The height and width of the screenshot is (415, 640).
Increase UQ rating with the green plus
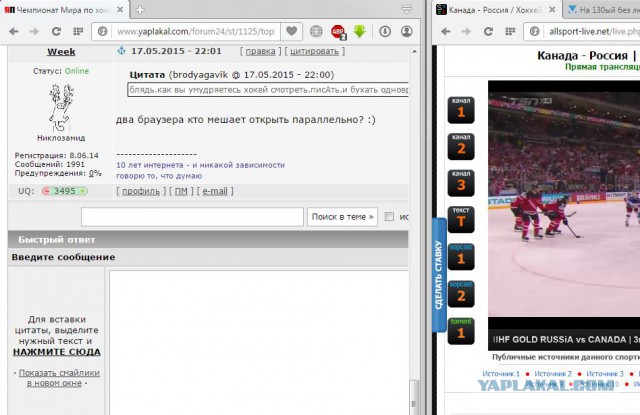pos(82,191)
